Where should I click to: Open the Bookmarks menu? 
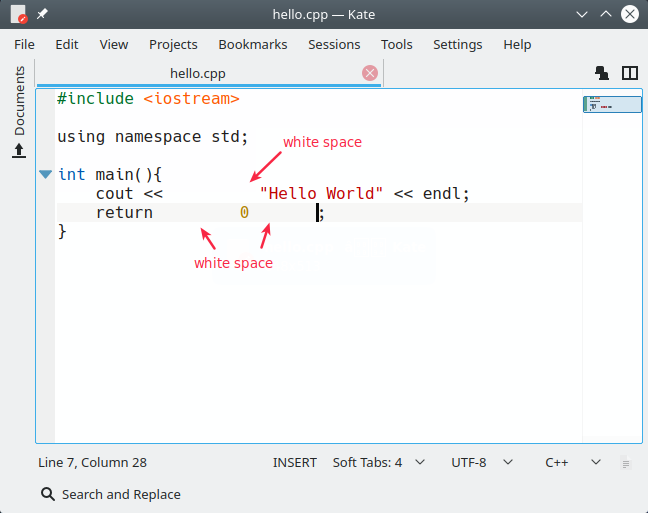253,45
